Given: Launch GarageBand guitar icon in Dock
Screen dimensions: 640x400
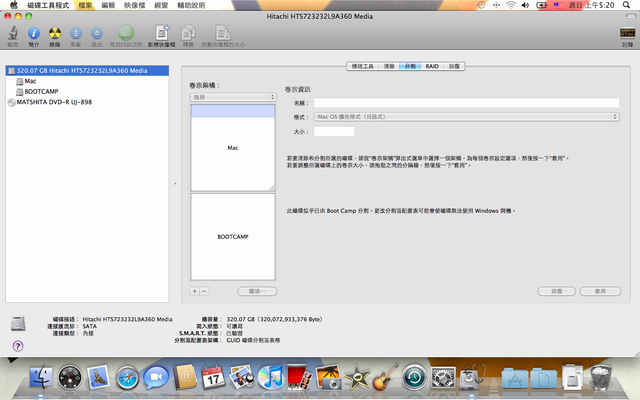Looking at the screenshot, I should [385, 377].
